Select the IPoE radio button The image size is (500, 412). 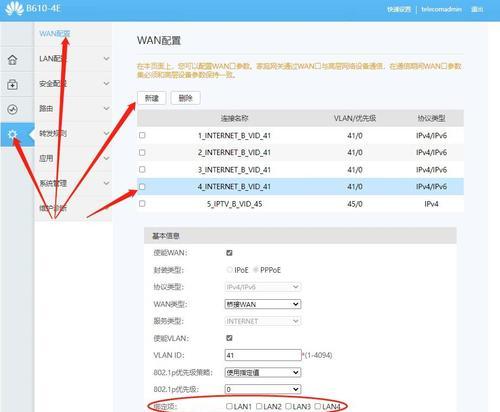pos(229,270)
